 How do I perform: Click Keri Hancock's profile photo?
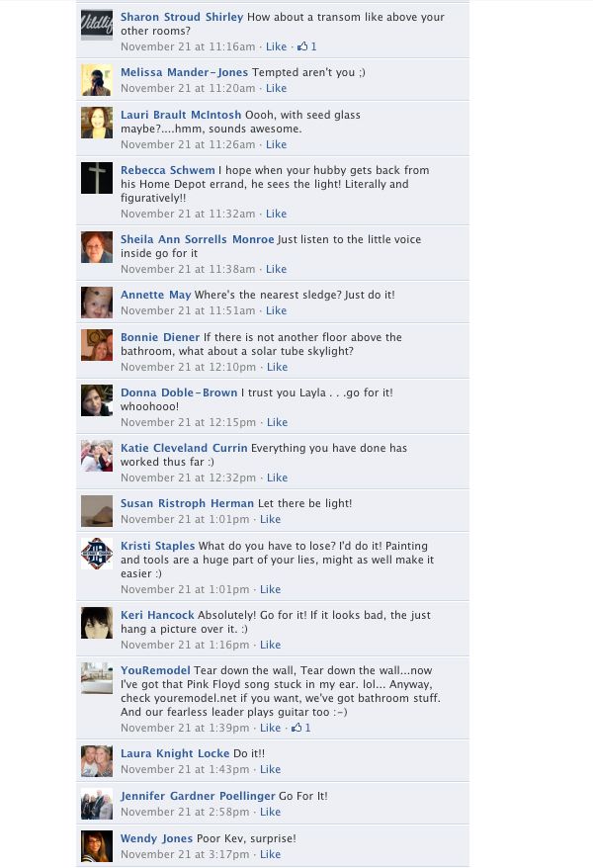(97, 623)
